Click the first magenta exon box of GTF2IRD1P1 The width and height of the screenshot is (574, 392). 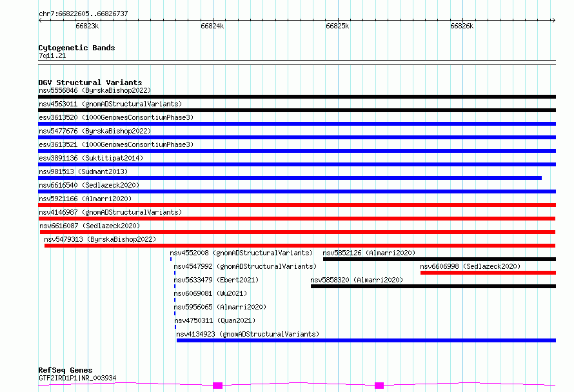coord(218,386)
